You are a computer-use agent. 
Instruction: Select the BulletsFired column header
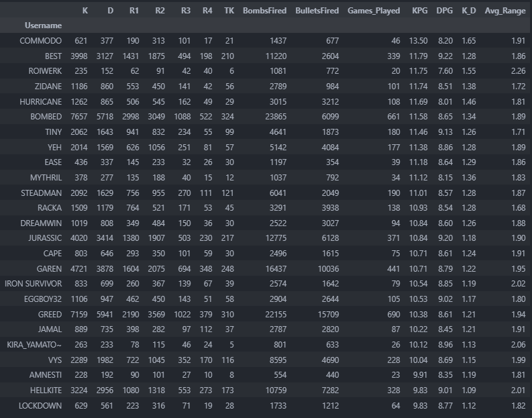tap(317, 11)
